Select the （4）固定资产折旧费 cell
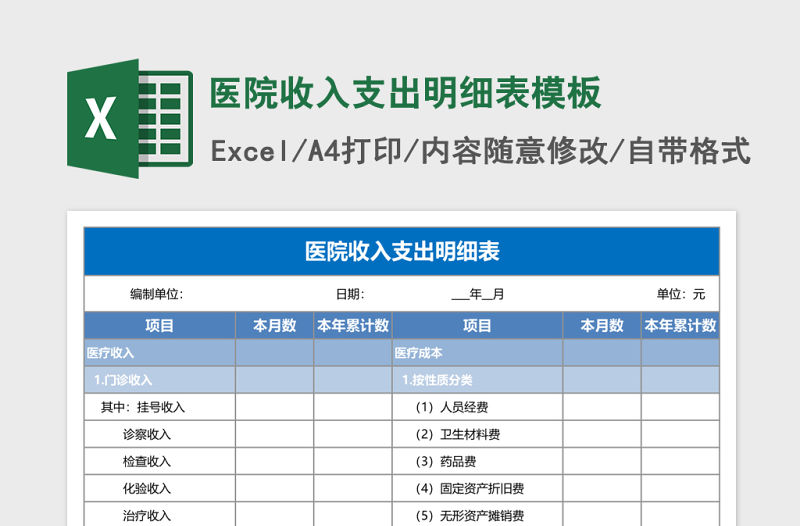 pyautogui.click(x=470, y=488)
